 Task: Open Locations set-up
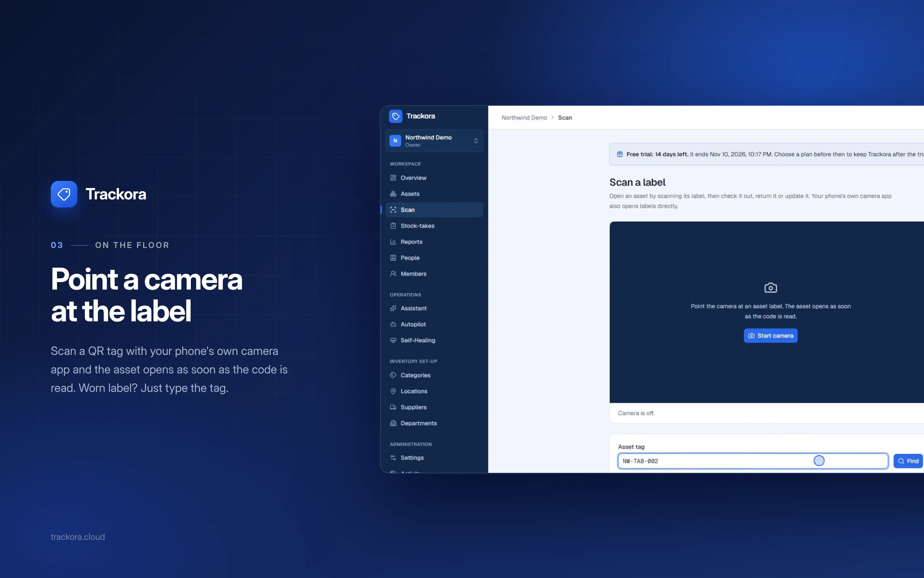[x=434, y=391]
